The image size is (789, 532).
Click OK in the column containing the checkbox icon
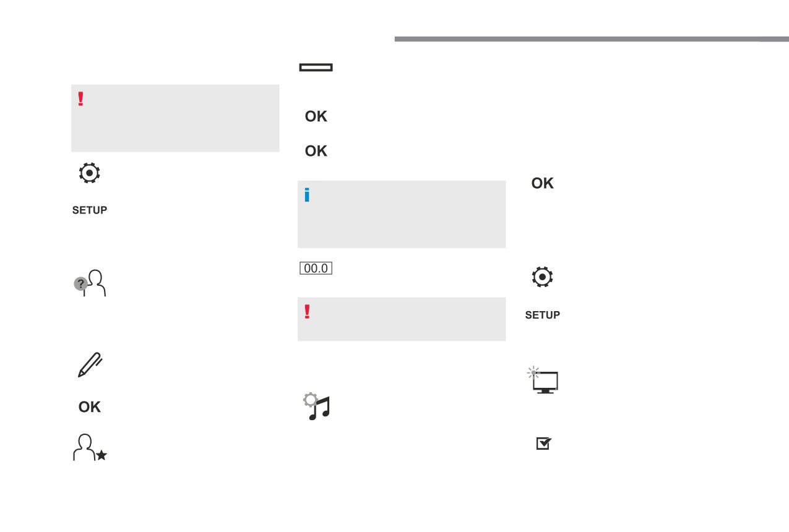[543, 184]
